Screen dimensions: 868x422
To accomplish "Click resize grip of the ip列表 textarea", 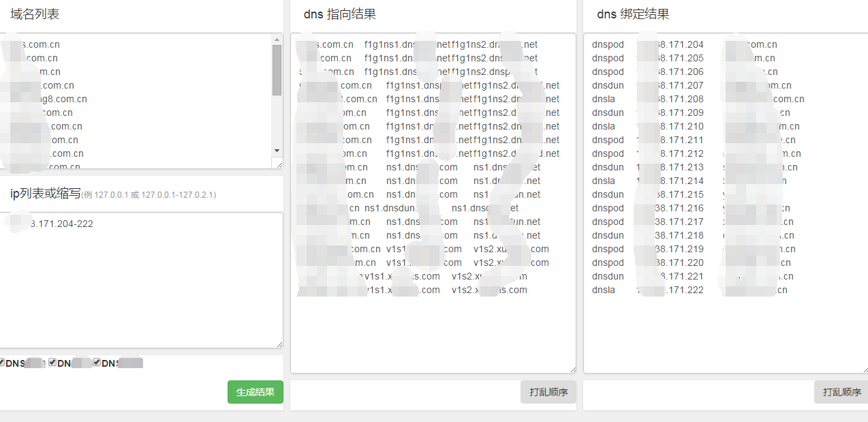I will click(x=278, y=344).
